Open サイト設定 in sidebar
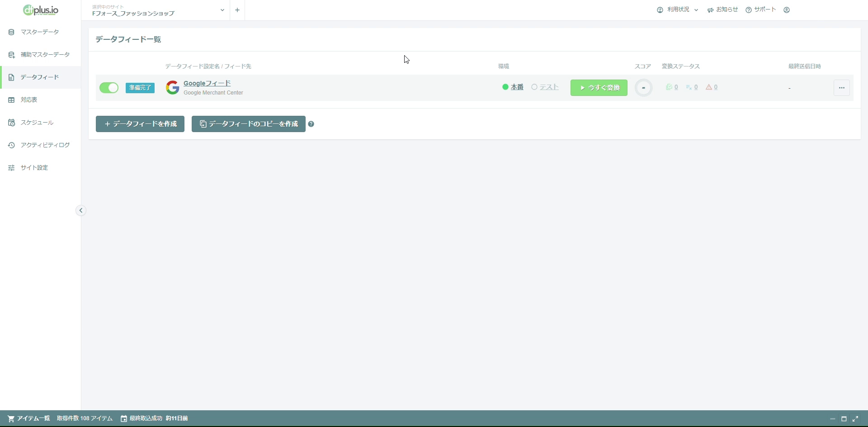The width and height of the screenshot is (868, 427). click(40, 168)
